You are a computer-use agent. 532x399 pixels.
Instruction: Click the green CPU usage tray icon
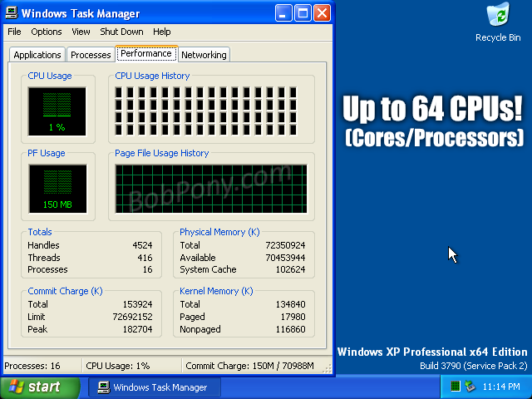coord(455,386)
